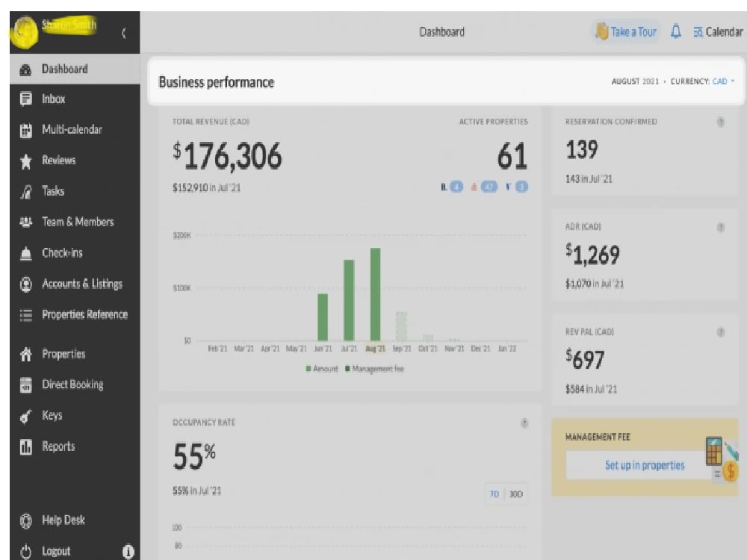Viewport: 747px width, 560px height.
Task: Click the $697 Rev PAL value
Action: click(x=585, y=360)
